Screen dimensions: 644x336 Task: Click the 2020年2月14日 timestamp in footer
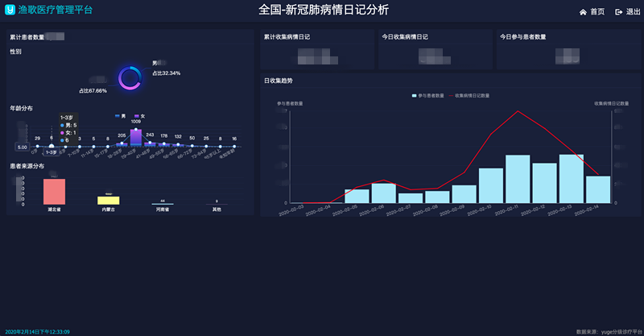[37, 332]
